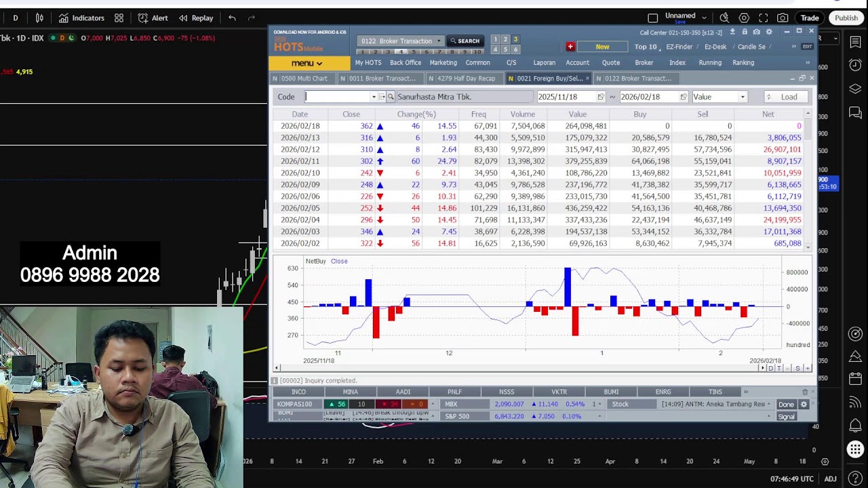The height and width of the screenshot is (488, 868).
Task: Open alerts clock icon in right sidebar
Action: [x=855, y=65]
